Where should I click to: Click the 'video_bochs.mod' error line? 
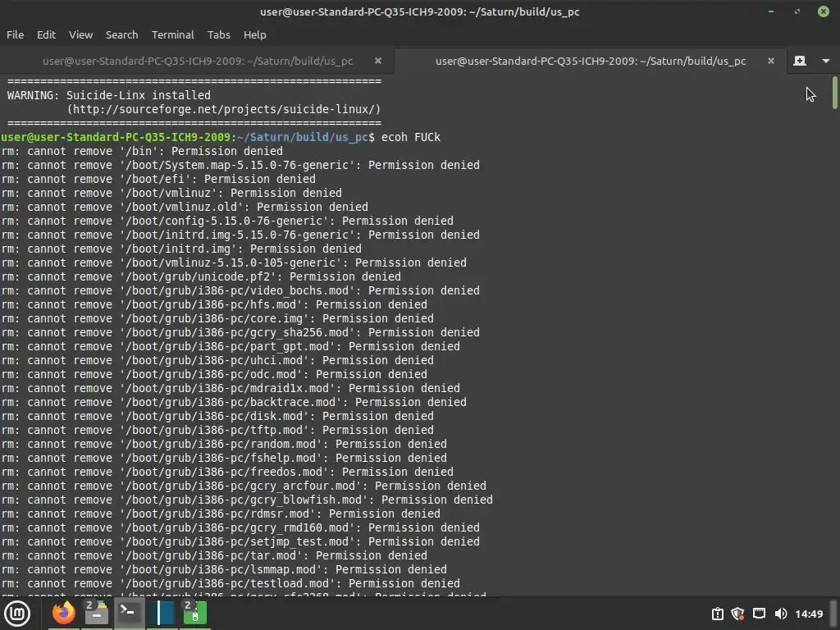tap(240, 290)
